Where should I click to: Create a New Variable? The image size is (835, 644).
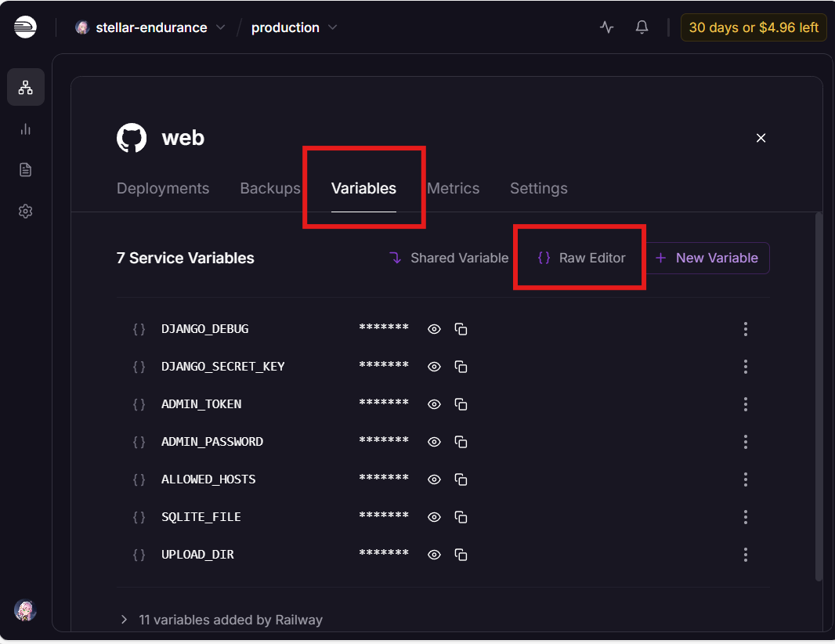pos(707,258)
